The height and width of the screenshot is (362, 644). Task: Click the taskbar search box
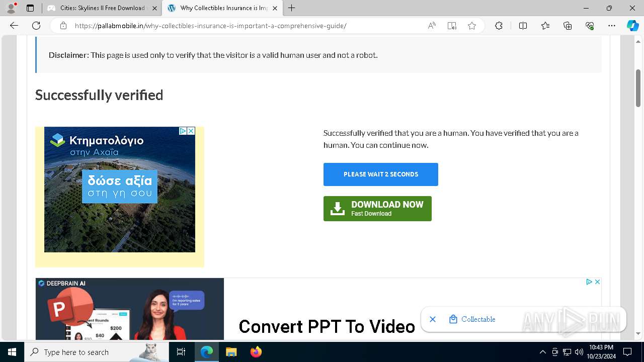click(97, 352)
